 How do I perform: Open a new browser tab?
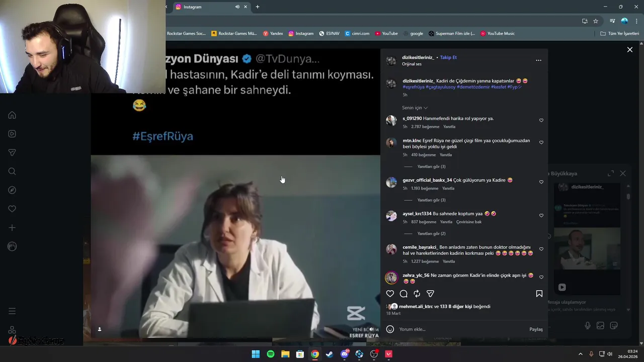(x=257, y=7)
